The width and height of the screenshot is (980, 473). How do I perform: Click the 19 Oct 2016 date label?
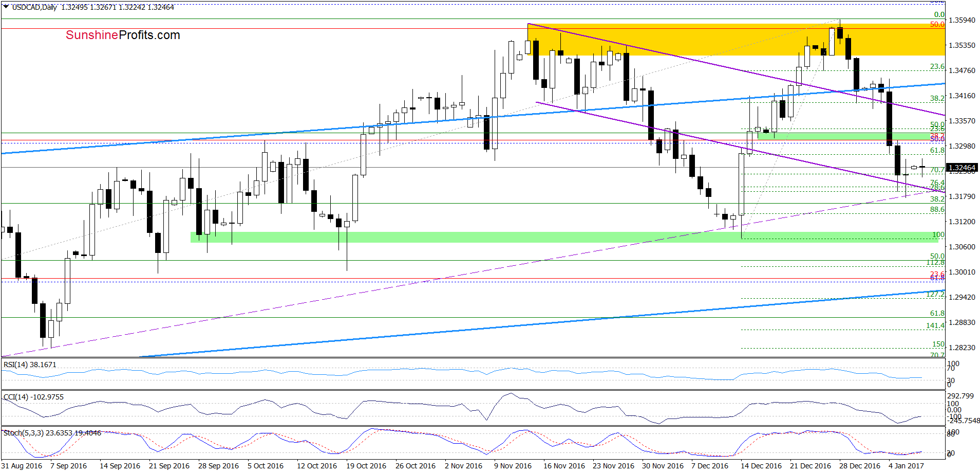(x=366, y=466)
